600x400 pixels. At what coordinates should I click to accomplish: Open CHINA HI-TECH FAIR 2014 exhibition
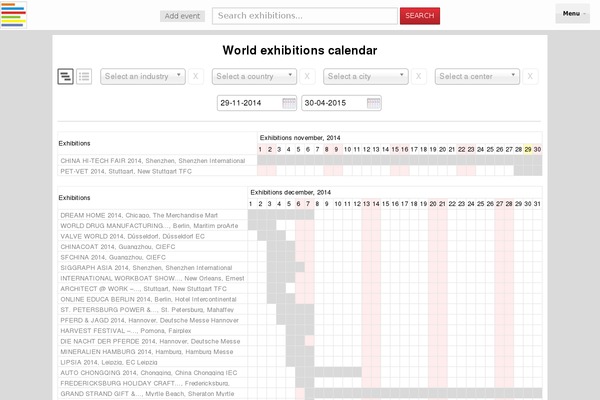pyautogui.click(x=153, y=161)
